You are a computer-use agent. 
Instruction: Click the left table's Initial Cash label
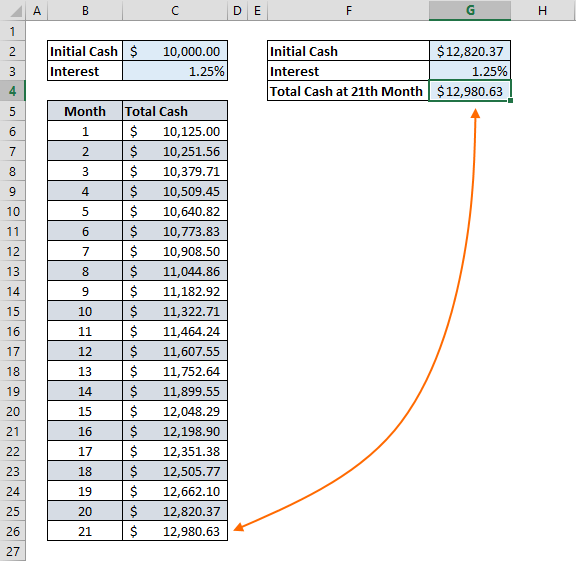tap(85, 51)
